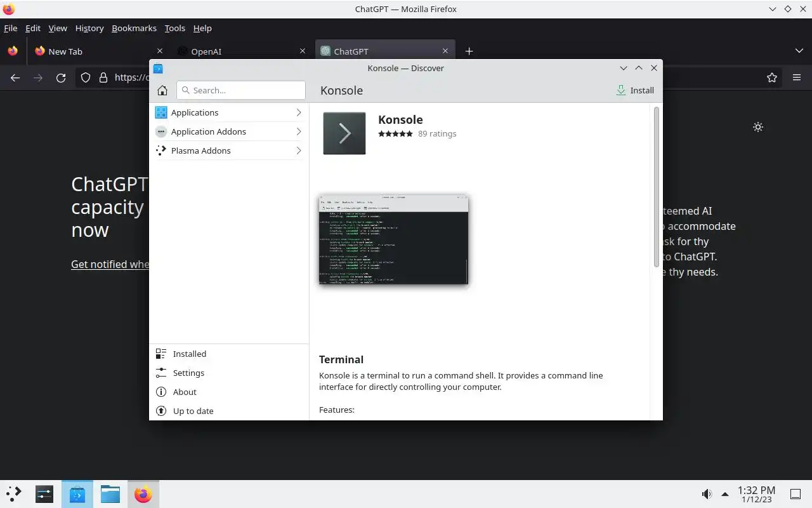Click the Up to date entry
The width and height of the screenshot is (812, 508).
229,411
